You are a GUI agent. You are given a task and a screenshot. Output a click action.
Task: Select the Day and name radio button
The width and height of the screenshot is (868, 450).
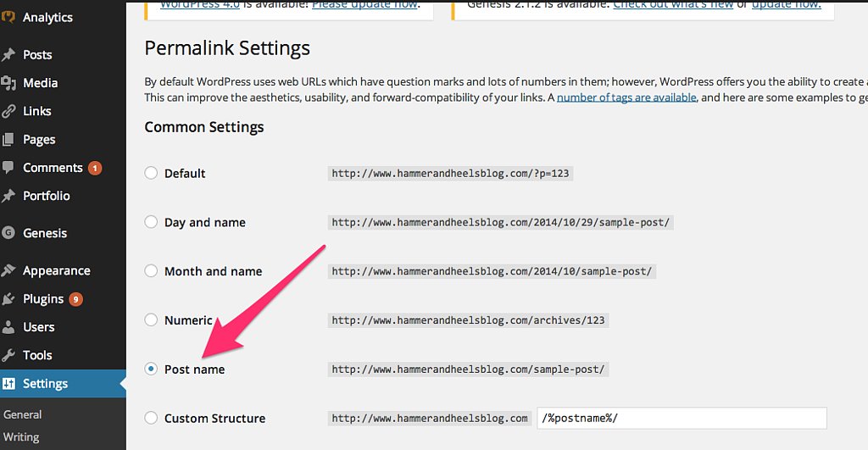tap(151, 222)
